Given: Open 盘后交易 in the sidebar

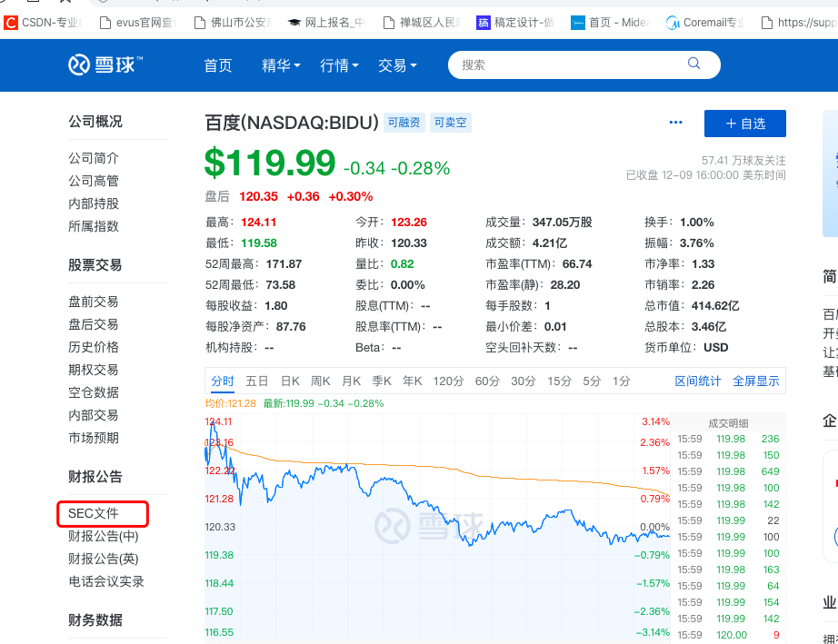Looking at the screenshot, I should 94,324.
